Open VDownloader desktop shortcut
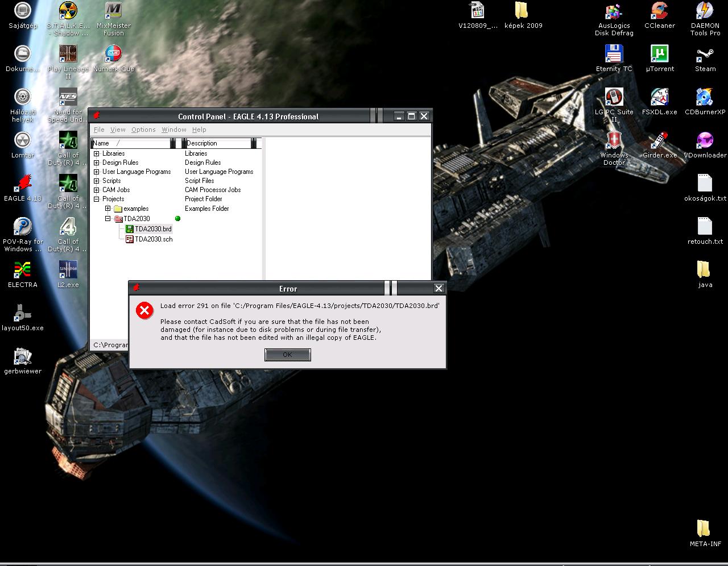Image resolution: width=728 pixels, height=566 pixels. coord(705,145)
